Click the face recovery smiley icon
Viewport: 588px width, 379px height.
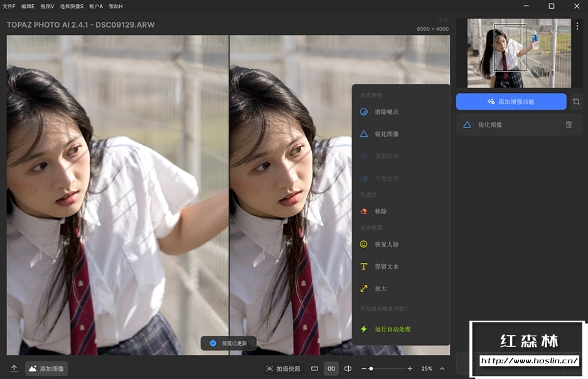(x=364, y=244)
